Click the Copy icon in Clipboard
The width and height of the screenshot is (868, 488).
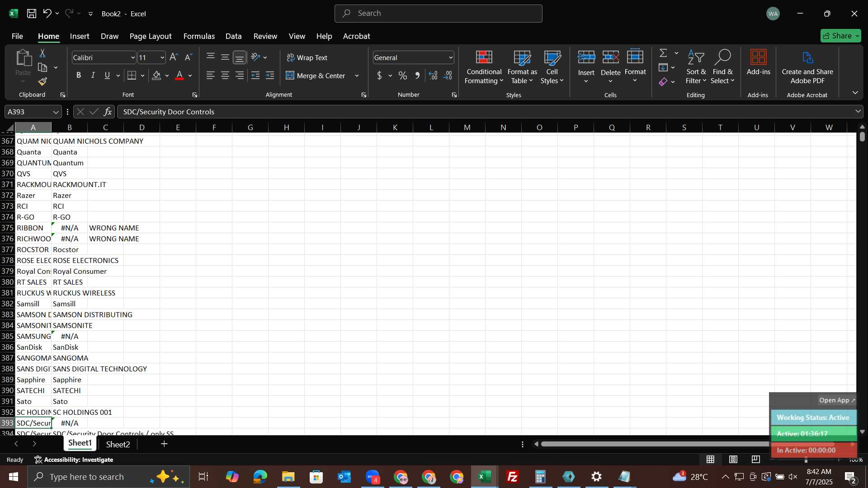[42, 68]
